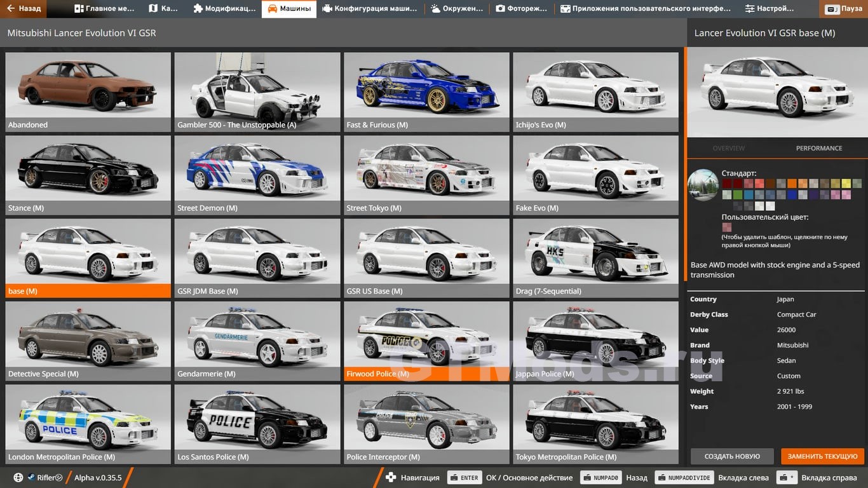
Task: Click the globe language icon in the bottom bar
Action: pyautogui.click(x=18, y=477)
